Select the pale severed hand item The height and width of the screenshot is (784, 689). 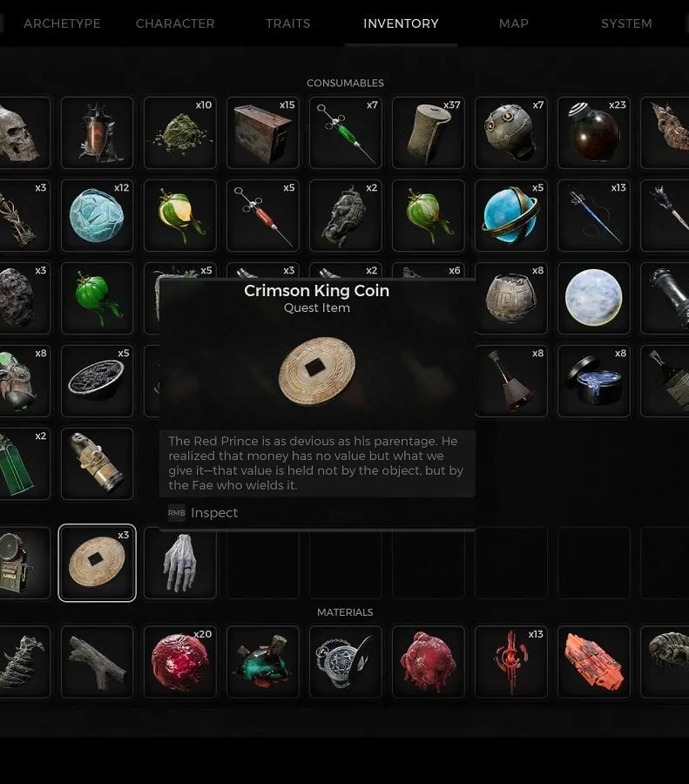click(x=180, y=563)
